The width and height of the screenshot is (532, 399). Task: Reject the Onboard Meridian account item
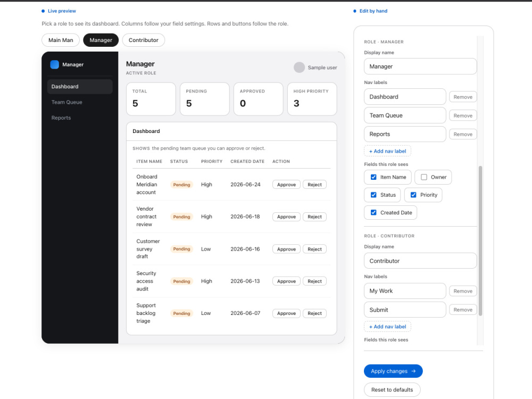pyautogui.click(x=314, y=185)
